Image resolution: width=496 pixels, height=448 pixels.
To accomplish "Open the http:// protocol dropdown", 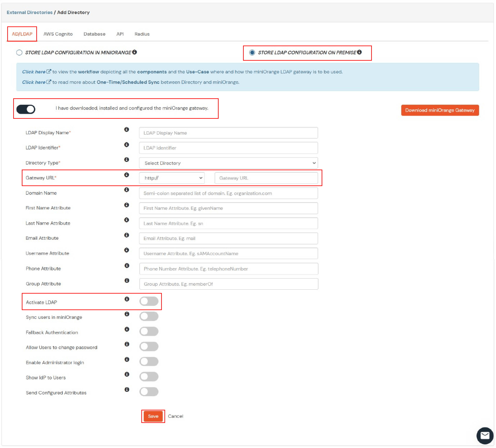I will click(x=172, y=178).
